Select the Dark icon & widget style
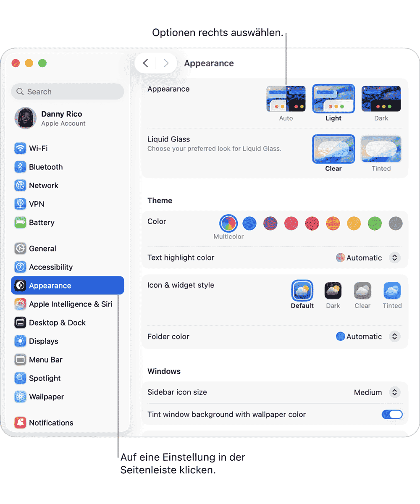This screenshot has height=504, width=420. tap(333, 290)
